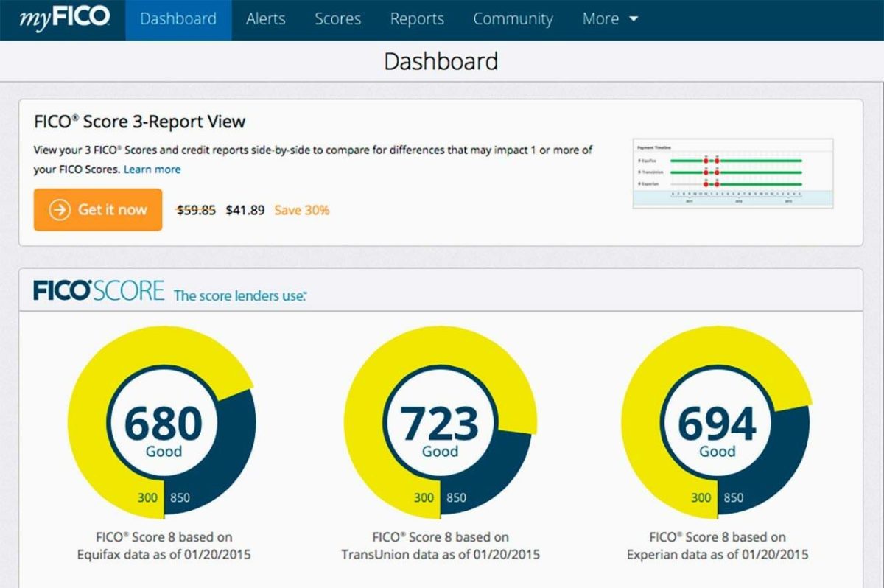
Task: Click the myFICO logo
Action: 64,18
